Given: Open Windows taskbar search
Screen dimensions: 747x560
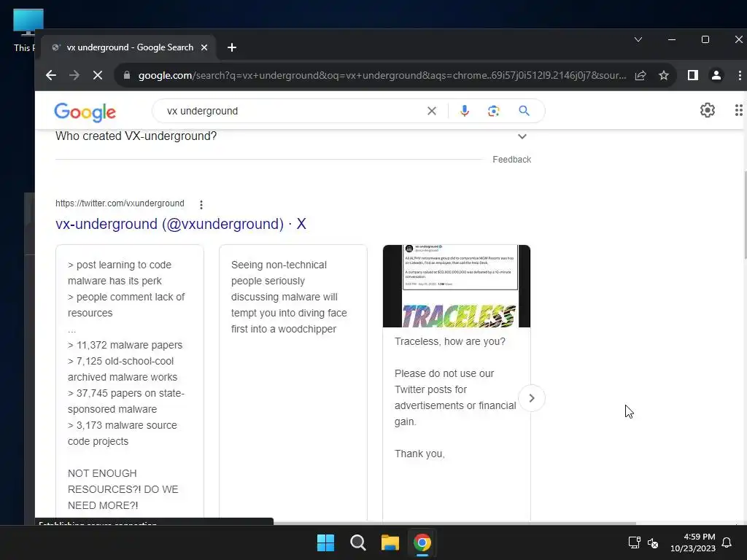Looking at the screenshot, I should (357, 542).
